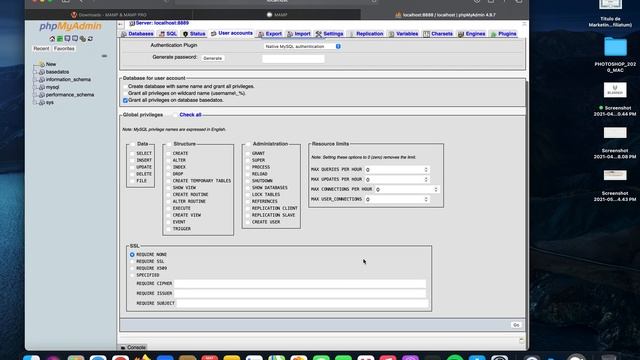This screenshot has width=640, height=360.
Task: Click the green log out icon
Action: [60, 39]
